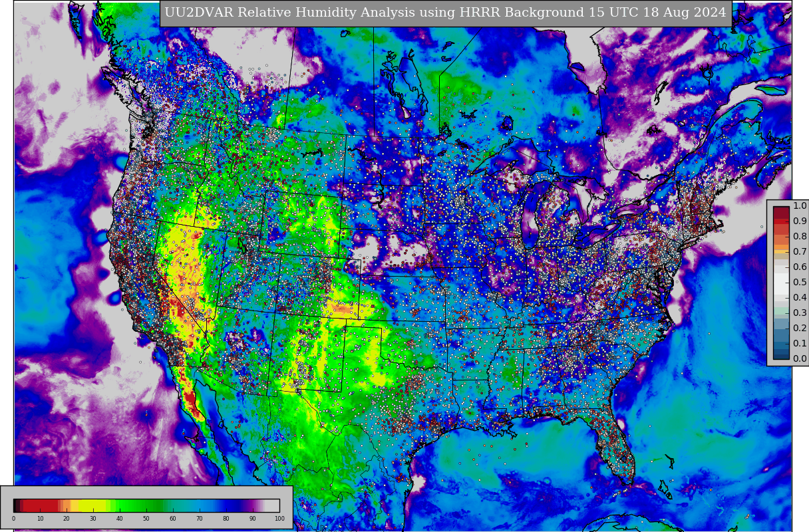The height and width of the screenshot is (532, 809).
Task: Click the "100" tick label on humidity color bar
Action: coord(279,519)
